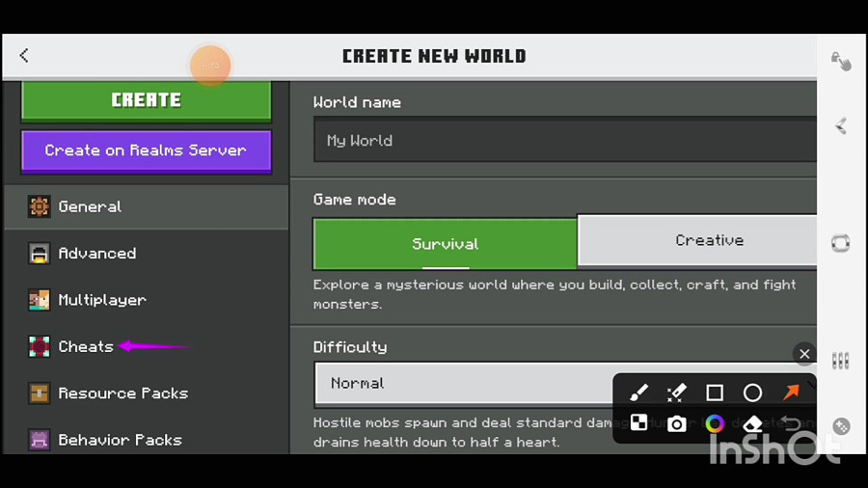Open the rainbow color wheel picker

[x=715, y=423]
